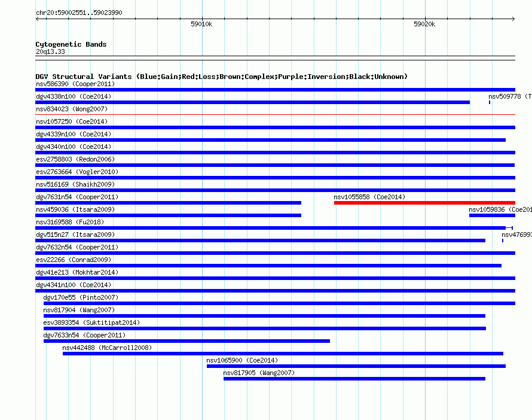532x420 pixels.
Task: Click the 59020k ruler position label
Action: [x=424, y=24]
